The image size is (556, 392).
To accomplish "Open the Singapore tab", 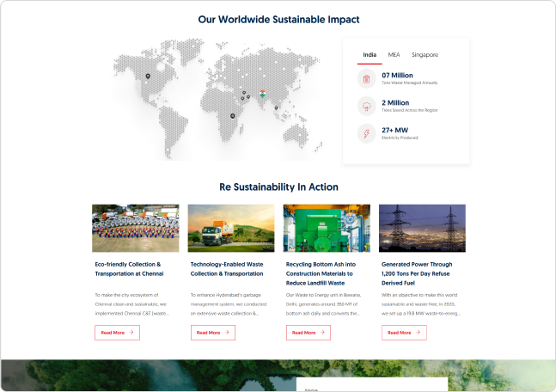I will [425, 55].
